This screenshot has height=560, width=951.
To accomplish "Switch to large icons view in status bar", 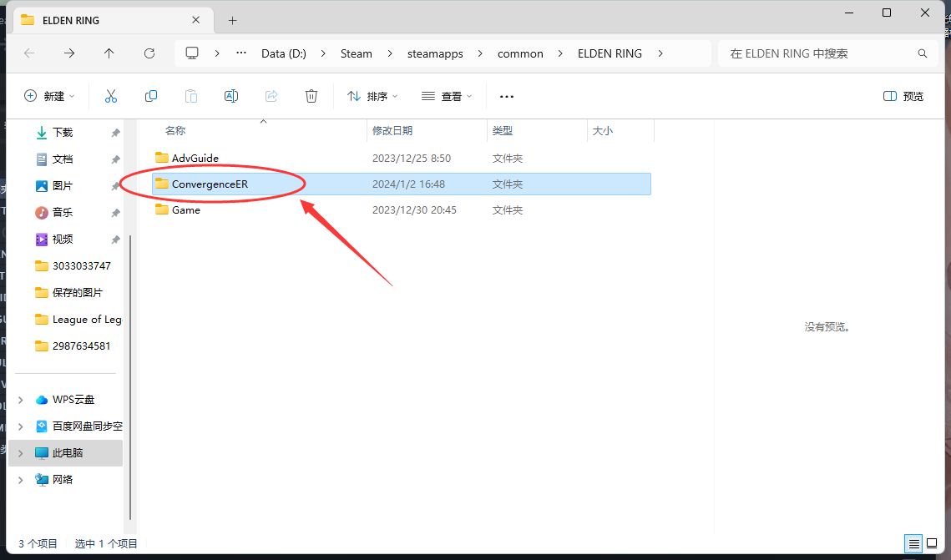I will 932,543.
